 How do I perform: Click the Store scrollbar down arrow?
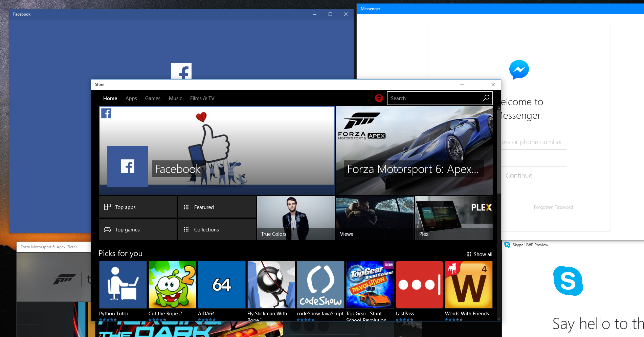click(x=498, y=319)
